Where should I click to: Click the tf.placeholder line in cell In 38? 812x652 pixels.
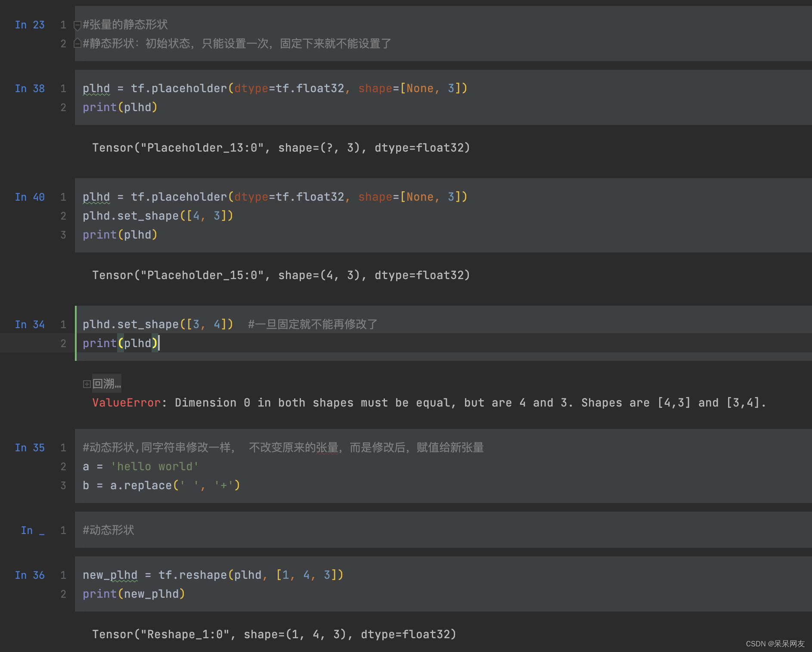pyautogui.click(x=275, y=88)
